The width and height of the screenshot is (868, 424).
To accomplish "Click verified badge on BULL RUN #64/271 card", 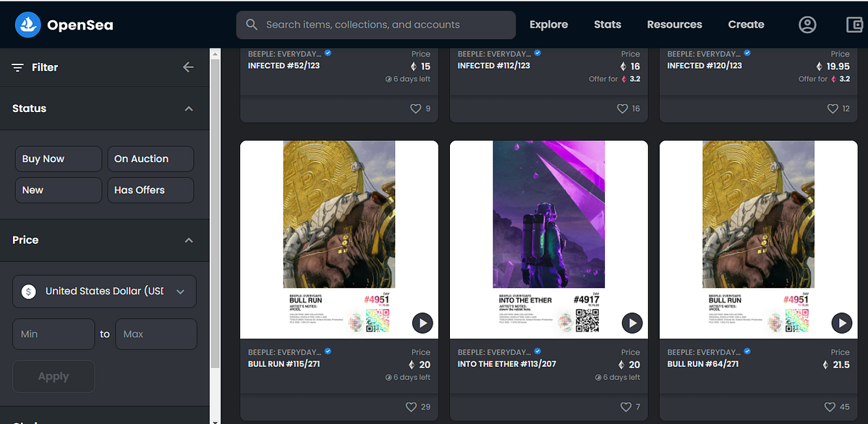I will coord(748,352).
